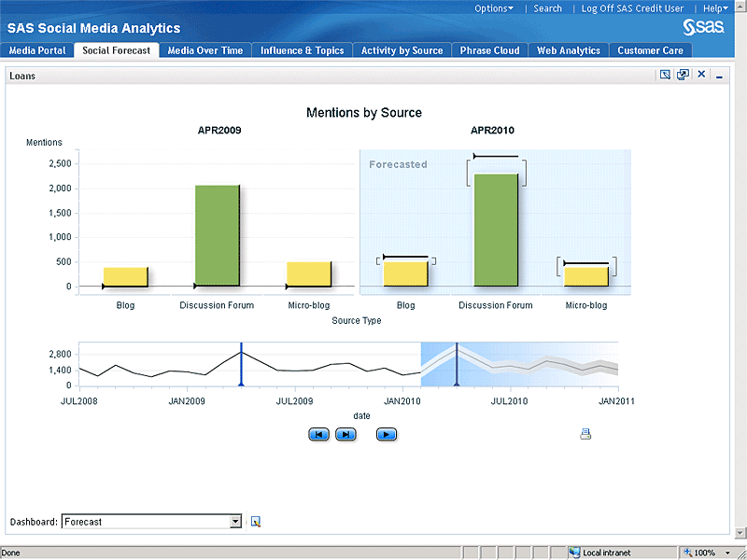The image size is (747, 560).
Task: Expand the Help menu
Action: tap(715, 8)
